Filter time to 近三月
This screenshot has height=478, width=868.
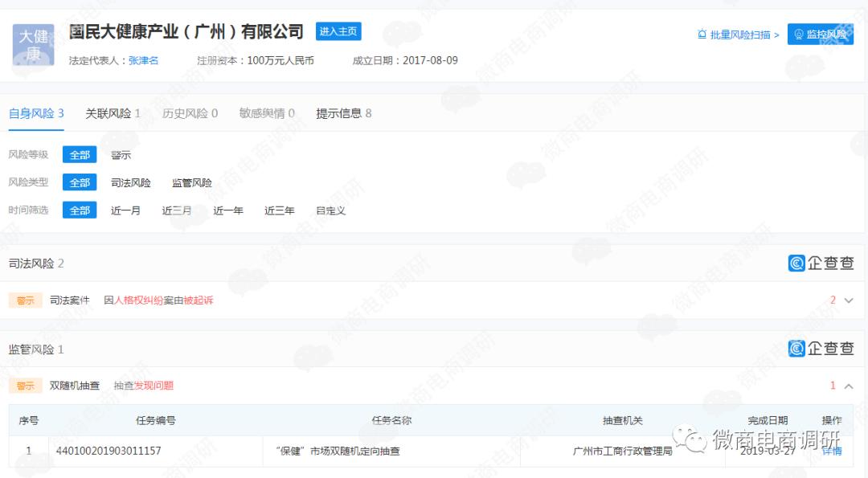point(177,210)
